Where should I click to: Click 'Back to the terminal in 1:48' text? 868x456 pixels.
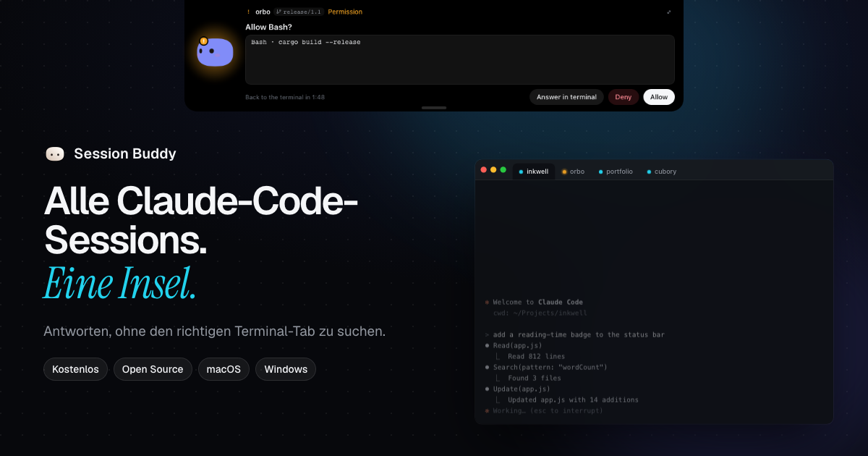click(285, 97)
